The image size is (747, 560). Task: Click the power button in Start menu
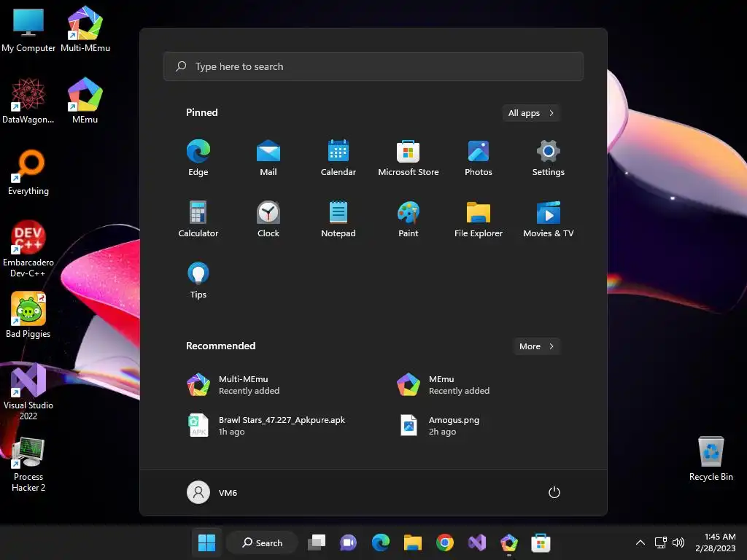point(554,492)
